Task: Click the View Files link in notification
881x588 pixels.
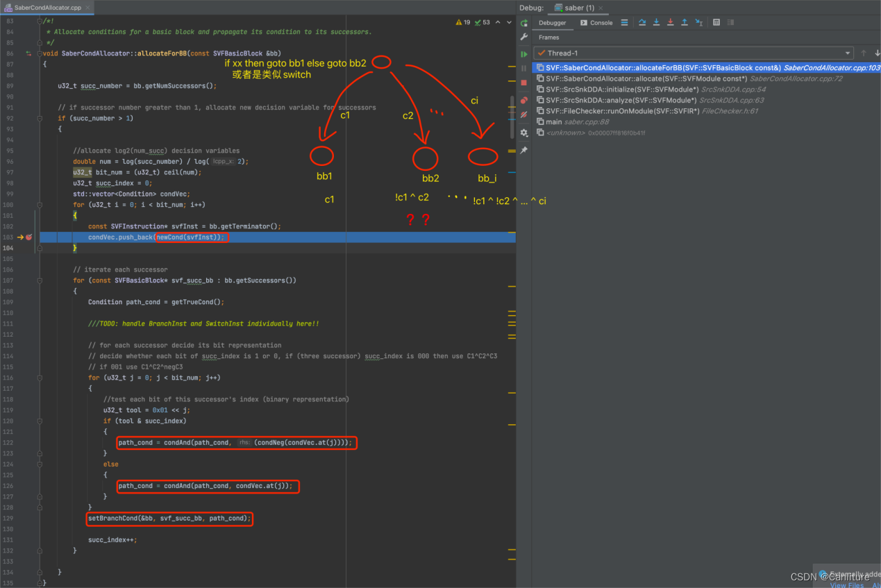Action: (847, 585)
